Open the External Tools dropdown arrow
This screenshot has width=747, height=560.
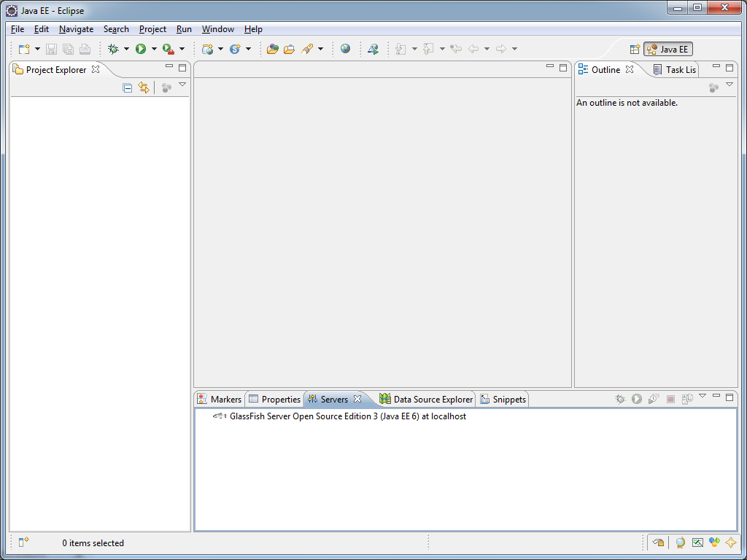[x=182, y=49]
